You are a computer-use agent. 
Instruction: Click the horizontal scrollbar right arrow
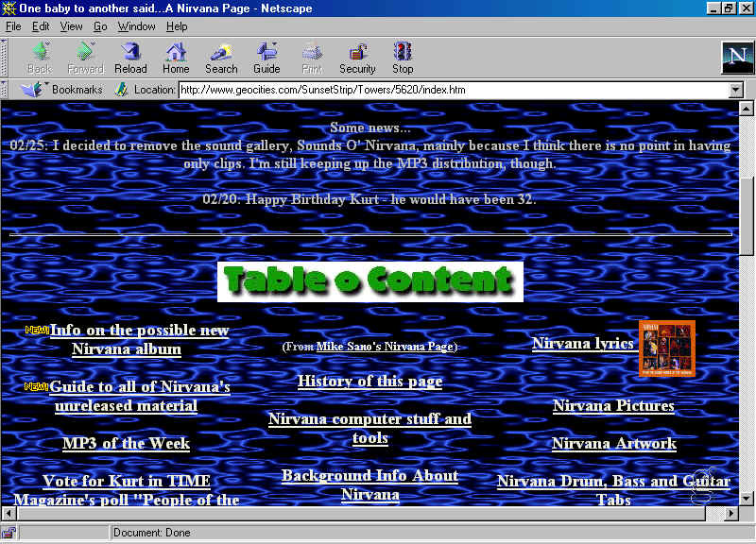[731, 514]
